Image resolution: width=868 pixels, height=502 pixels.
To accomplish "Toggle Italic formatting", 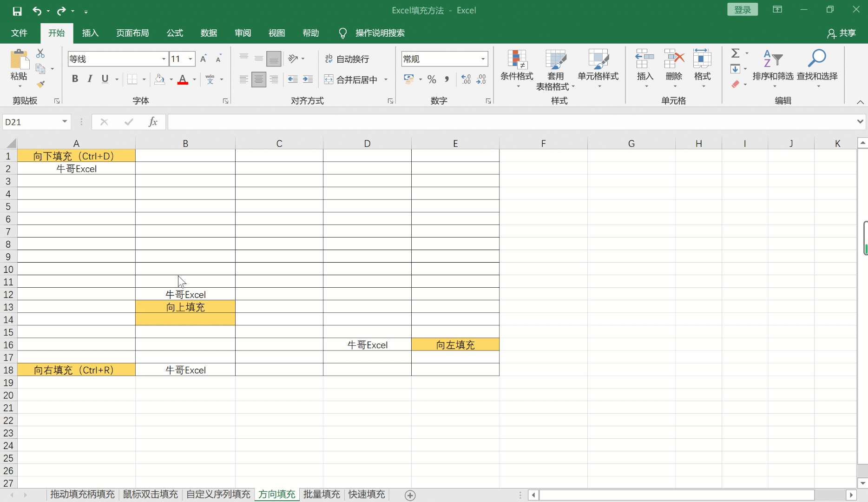I will coord(90,79).
